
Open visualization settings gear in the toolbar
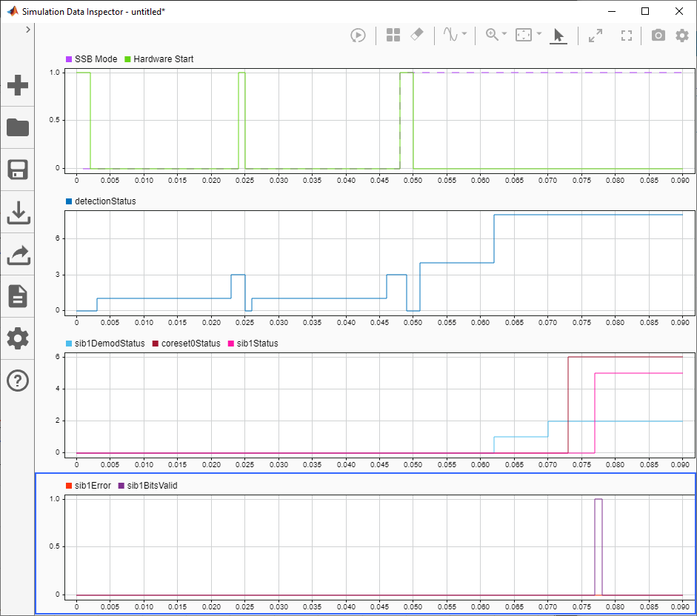682,35
